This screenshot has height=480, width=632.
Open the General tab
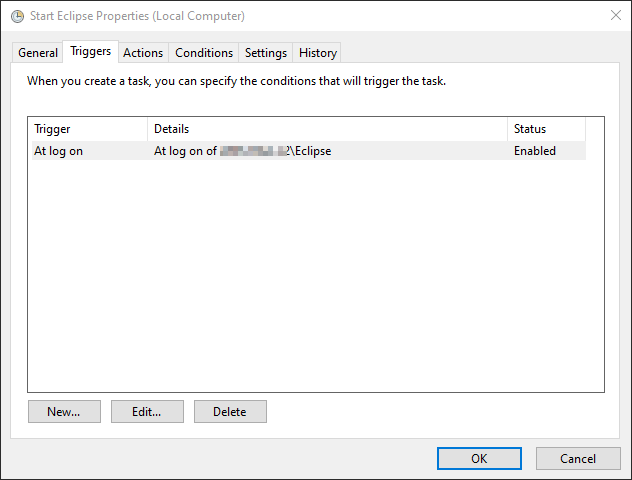point(37,53)
